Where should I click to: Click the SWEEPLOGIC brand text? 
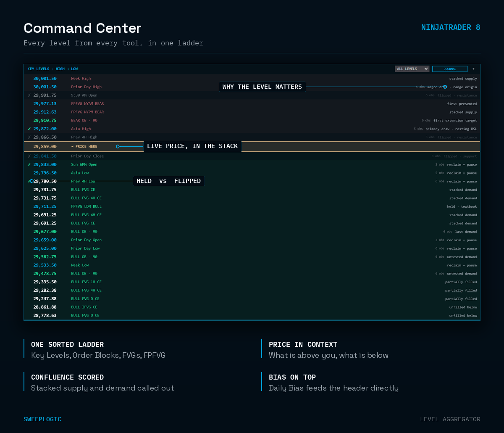tap(42, 419)
